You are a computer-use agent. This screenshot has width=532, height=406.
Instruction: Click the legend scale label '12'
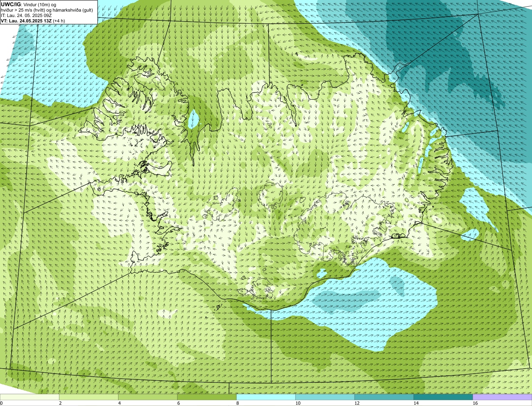(x=357, y=403)
